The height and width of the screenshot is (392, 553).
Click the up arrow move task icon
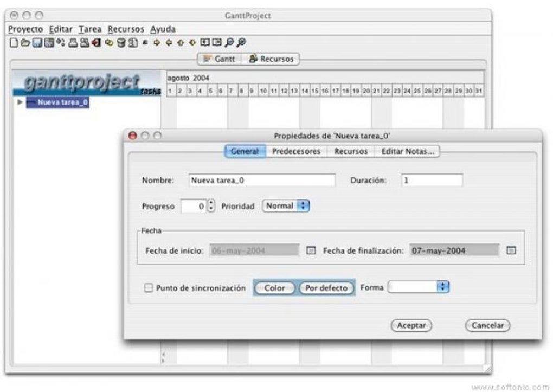point(181,43)
